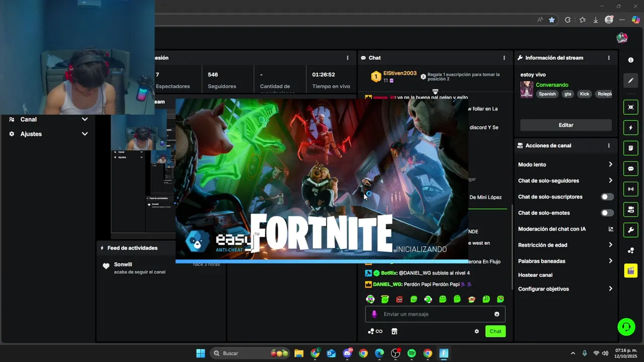
Task: Open the browser settings ellipsis menu
Action: (622, 20)
